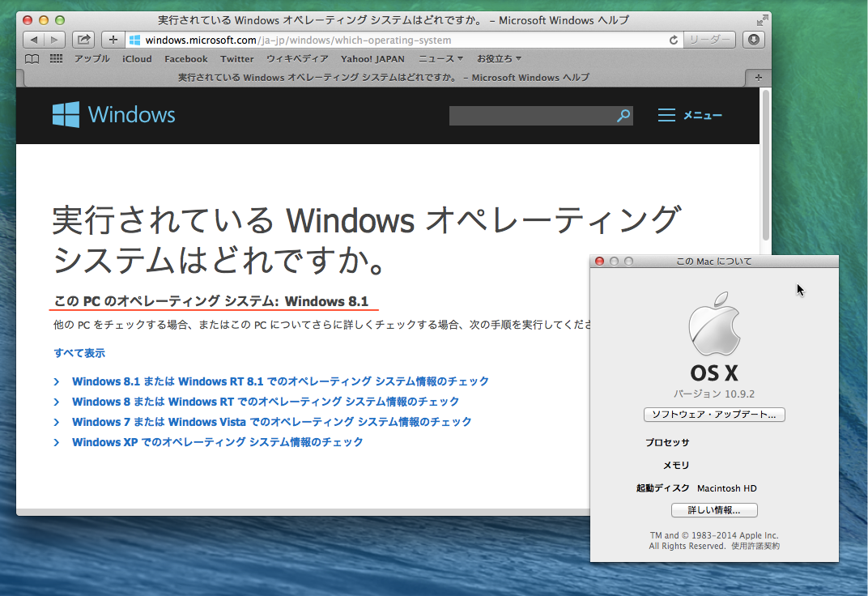The height and width of the screenshot is (596, 868).
Task: Go back with Safari's back arrow
Action: 34,40
